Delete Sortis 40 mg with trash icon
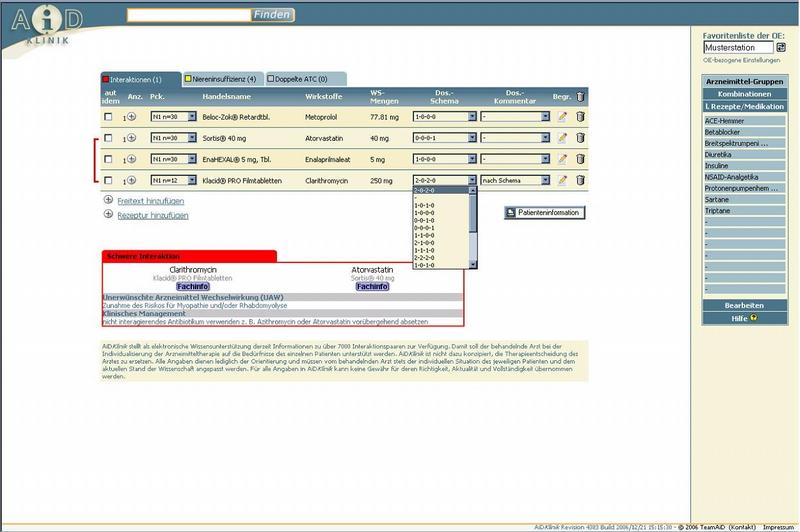Image resolution: width=800 pixels, height=532 pixels. pos(580,138)
